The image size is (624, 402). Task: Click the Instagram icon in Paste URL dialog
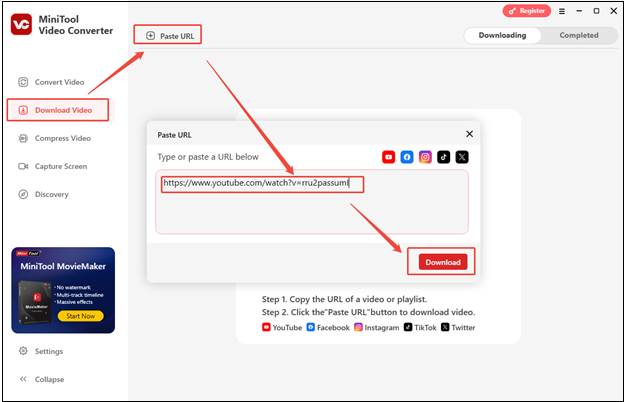click(425, 157)
